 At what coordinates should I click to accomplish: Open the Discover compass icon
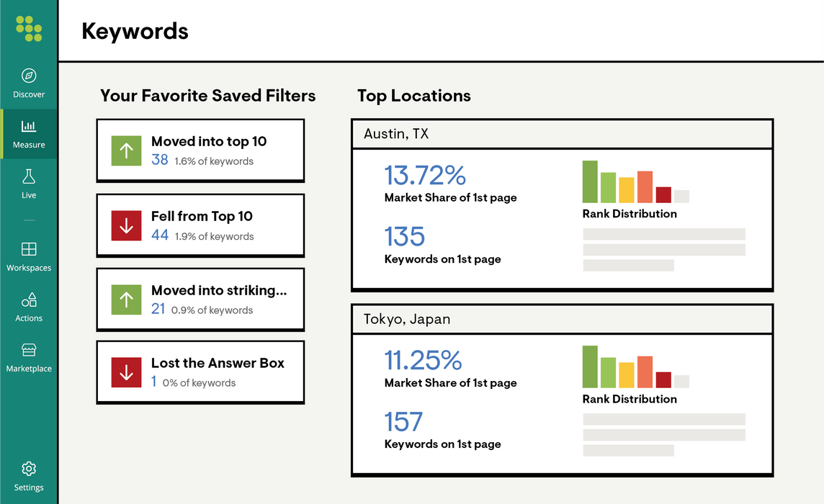click(x=29, y=76)
